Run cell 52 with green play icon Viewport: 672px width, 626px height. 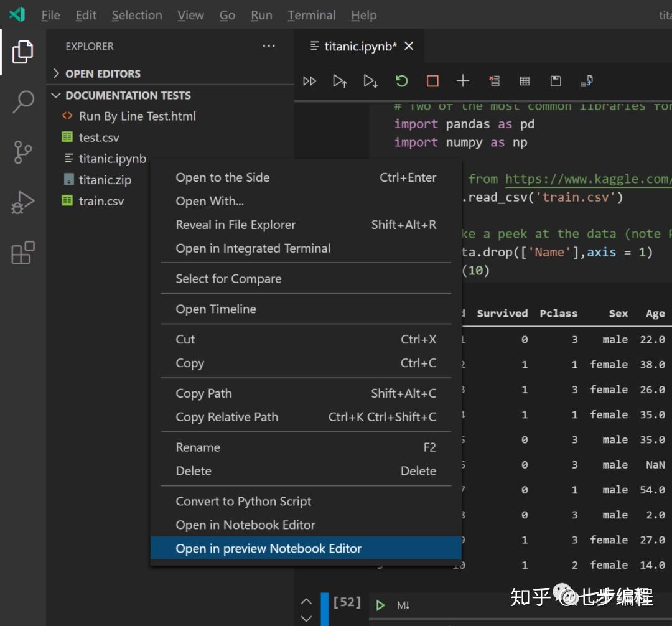pos(380,605)
